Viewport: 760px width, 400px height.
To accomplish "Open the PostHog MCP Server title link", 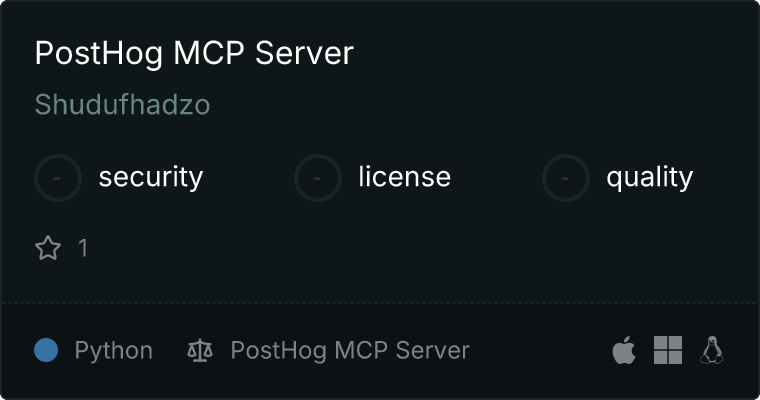I will click(x=194, y=53).
